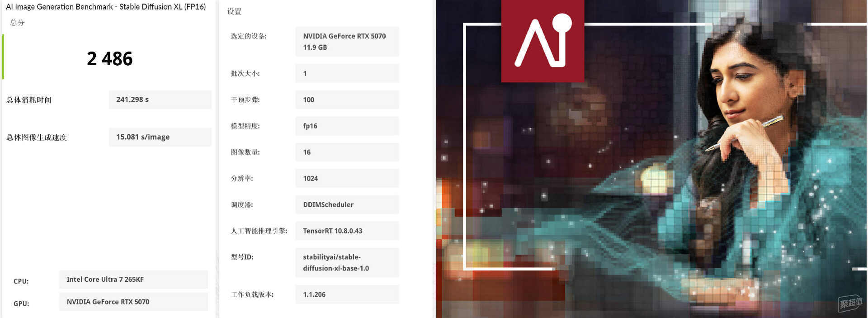Click the 型号ID label

click(242, 257)
